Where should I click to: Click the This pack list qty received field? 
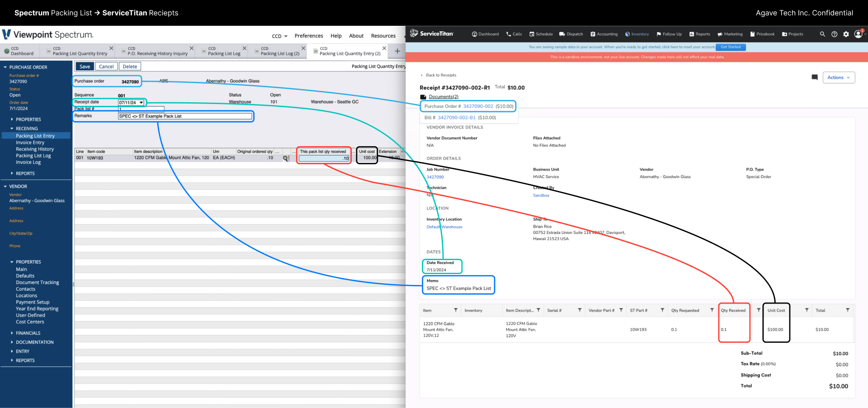pos(324,158)
